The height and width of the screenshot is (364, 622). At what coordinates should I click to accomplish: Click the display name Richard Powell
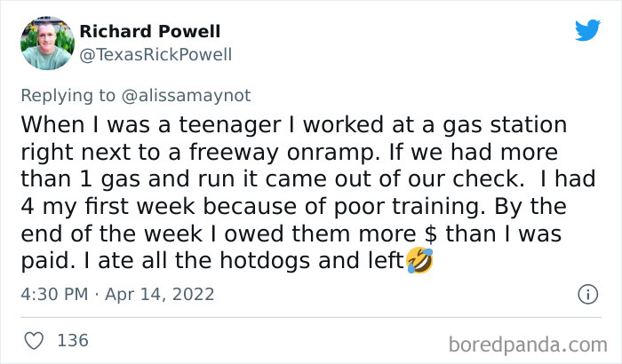(150, 31)
